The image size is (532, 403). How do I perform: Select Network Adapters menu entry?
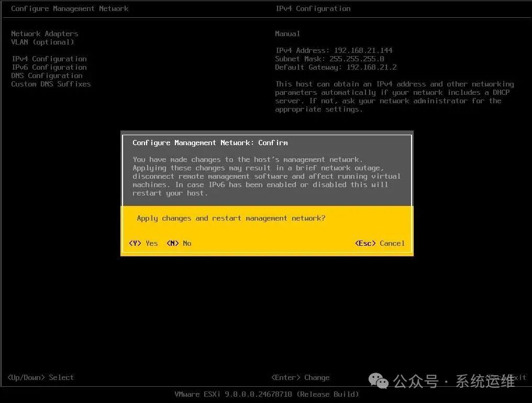click(x=45, y=34)
